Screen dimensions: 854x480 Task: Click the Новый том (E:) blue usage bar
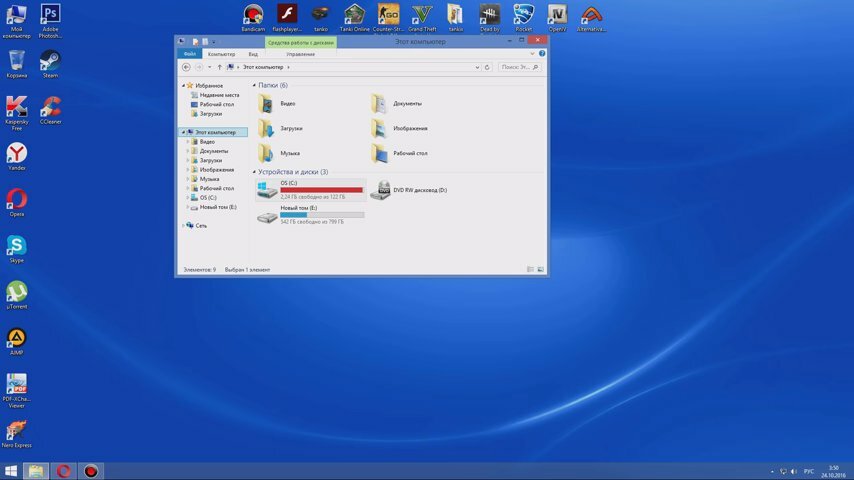click(322, 215)
